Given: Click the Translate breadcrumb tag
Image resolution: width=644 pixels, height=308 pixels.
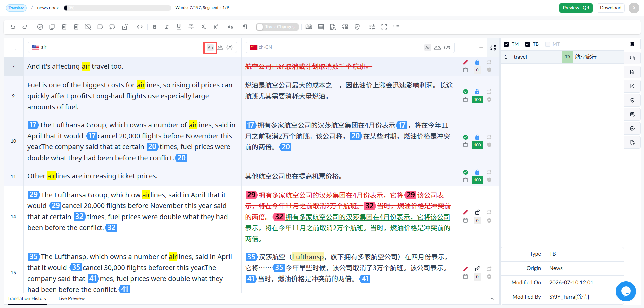Looking at the screenshot, I should point(16,8).
